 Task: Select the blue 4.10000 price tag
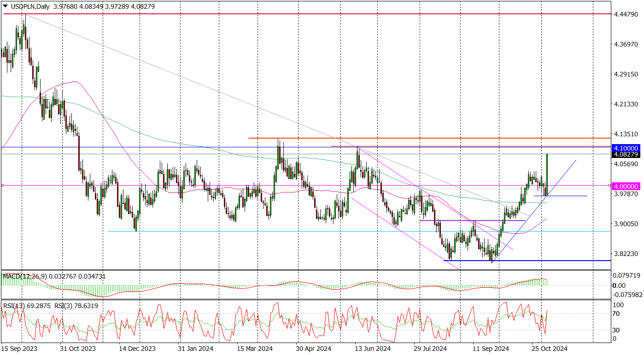626,148
